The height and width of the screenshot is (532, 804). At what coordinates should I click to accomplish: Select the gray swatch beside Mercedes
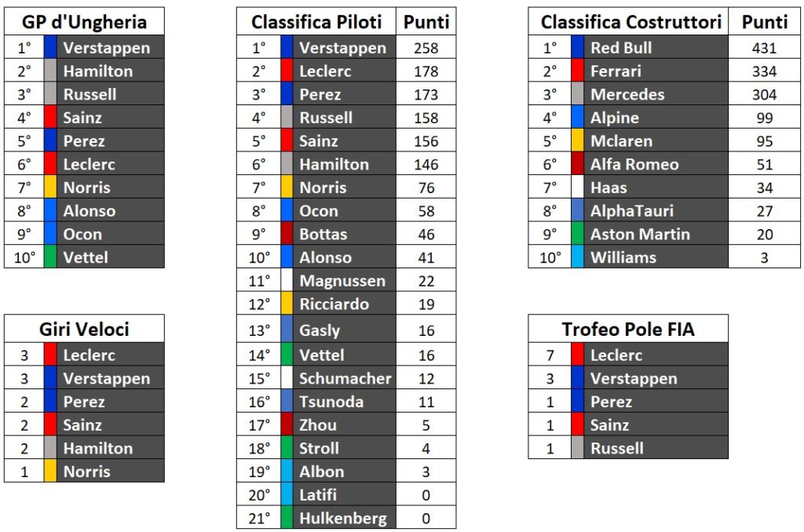[577, 94]
